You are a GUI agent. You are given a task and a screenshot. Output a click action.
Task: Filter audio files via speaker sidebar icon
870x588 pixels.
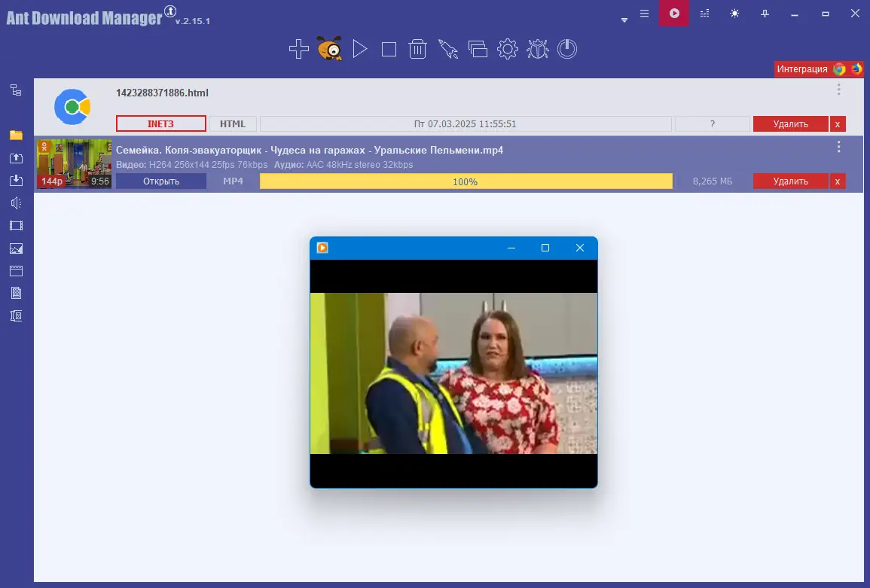pyautogui.click(x=16, y=203)
